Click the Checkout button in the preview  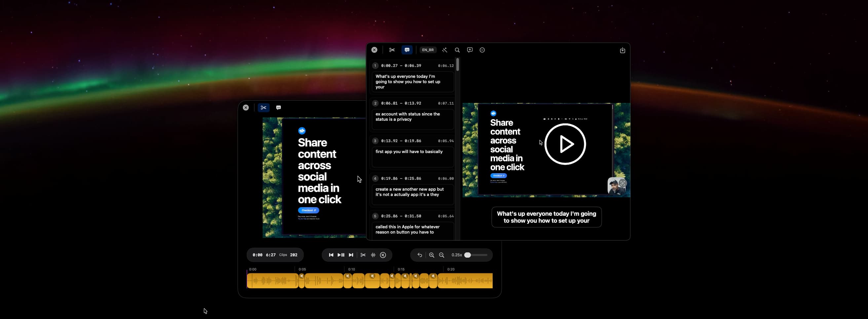click(x=308, y=210)
